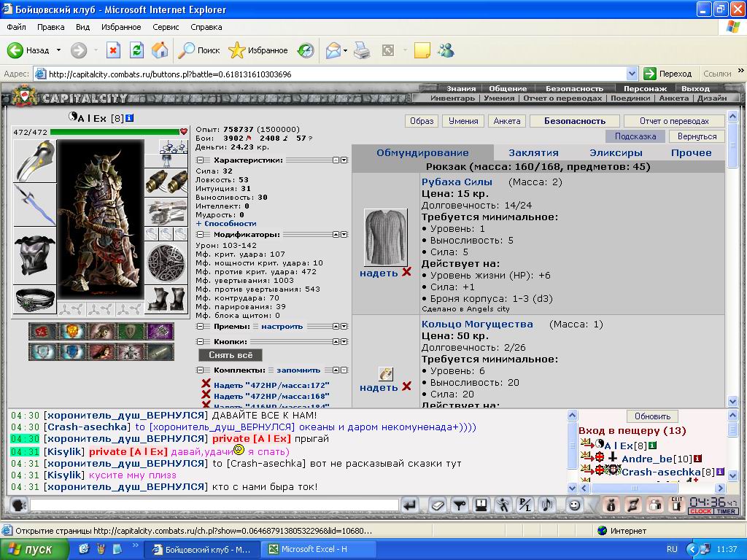
Task: Expand the + Способности list
Action: 226,223
